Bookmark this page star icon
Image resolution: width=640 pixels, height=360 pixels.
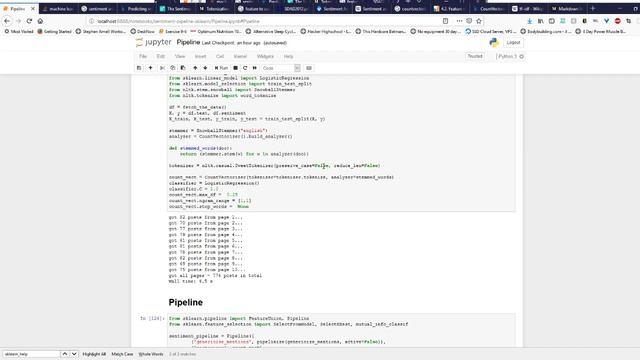point(479,21)
